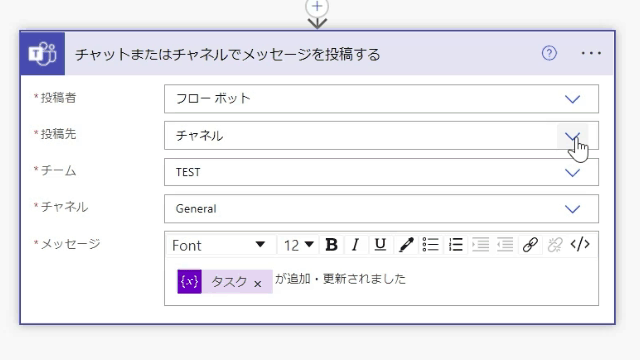Image resolution: width=640 pixels, height=360 pixels.
Task: Expand the 投稿先 dropdown chevron
Action: pos(572,136)
